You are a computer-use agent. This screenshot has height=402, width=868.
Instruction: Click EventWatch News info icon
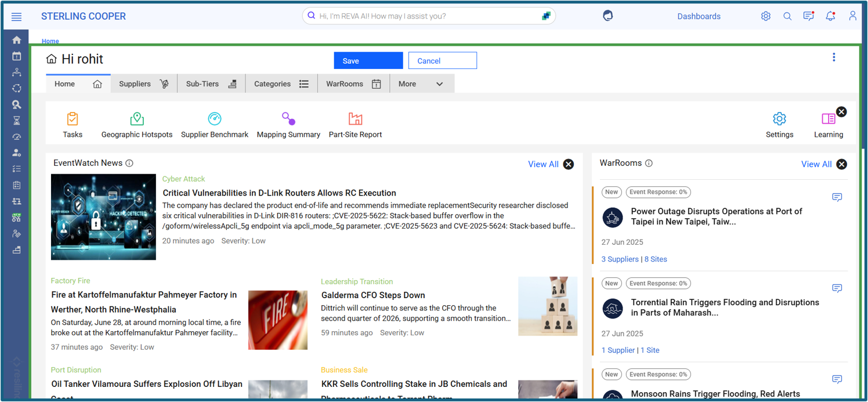(x=129, y=164)
